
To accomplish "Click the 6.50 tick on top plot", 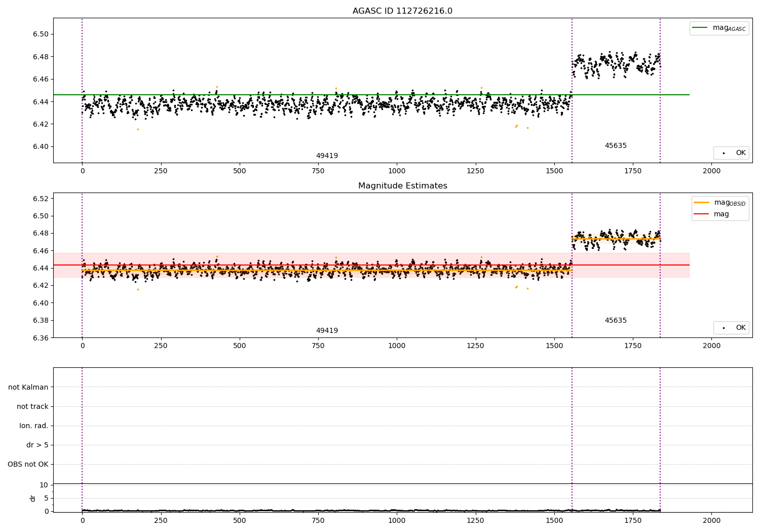I will tap(41, 34).
